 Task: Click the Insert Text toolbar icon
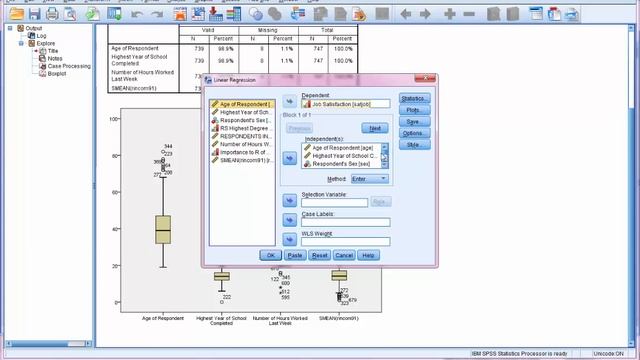572,14
